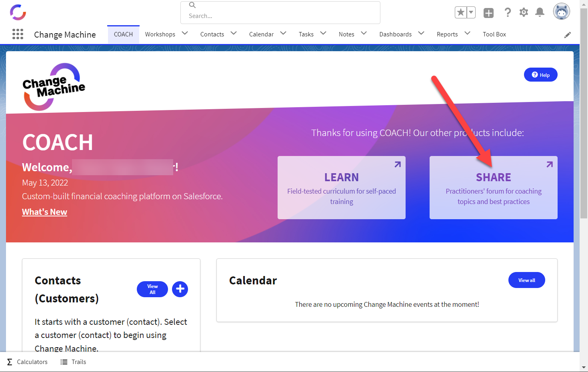This screenshot has width=588, height=372.
Task: Click the search magnifier icon
Action: (x=192, y=5)
